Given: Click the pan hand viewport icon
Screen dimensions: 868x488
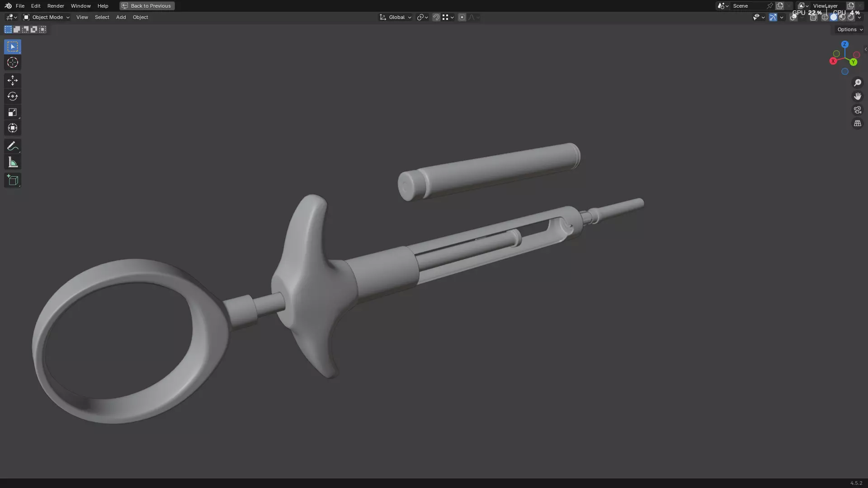Looking at the screenshot, I should (x=858, y=96).
